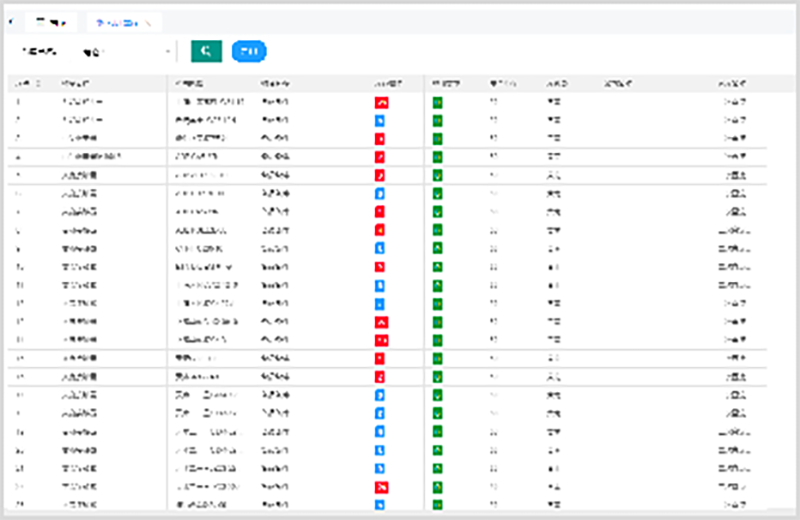Click the green icon in row 16
Image resolution: width=800 pixels, height=520 pixels.
click(x=437, y=377)
